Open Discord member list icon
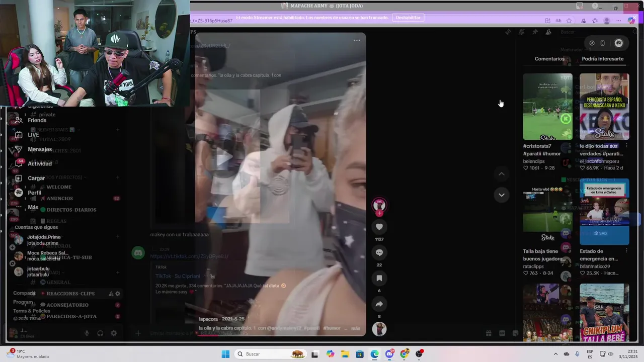This screenshot has height=362, width=644. pyautogui.click(x=548, y=32)
